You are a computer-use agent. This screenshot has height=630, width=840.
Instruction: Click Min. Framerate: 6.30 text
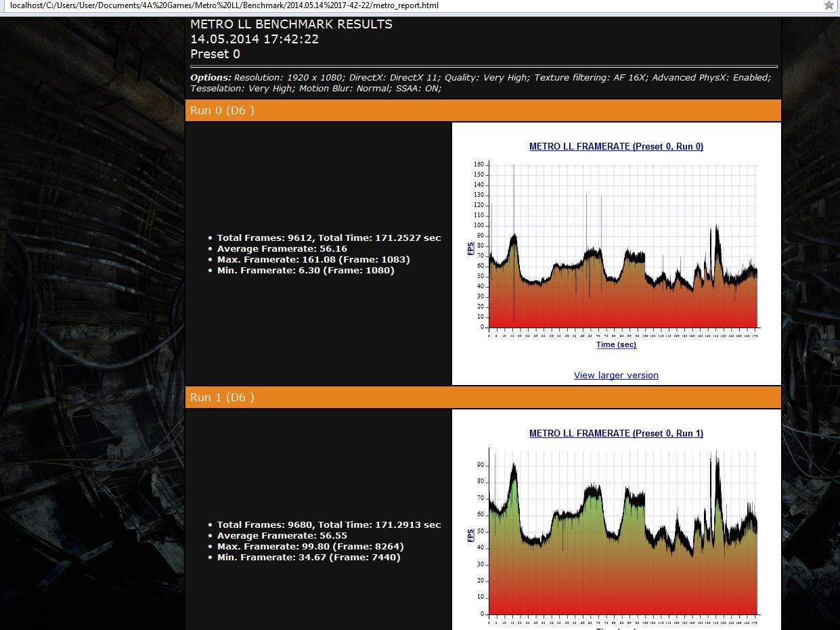tap(305, 271)
